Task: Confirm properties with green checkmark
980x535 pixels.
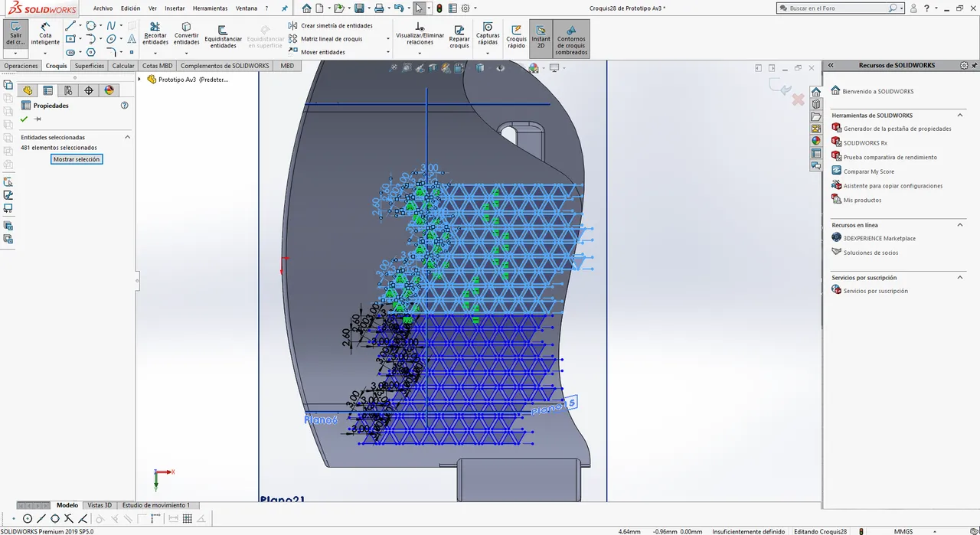Action: coord(24,119)
